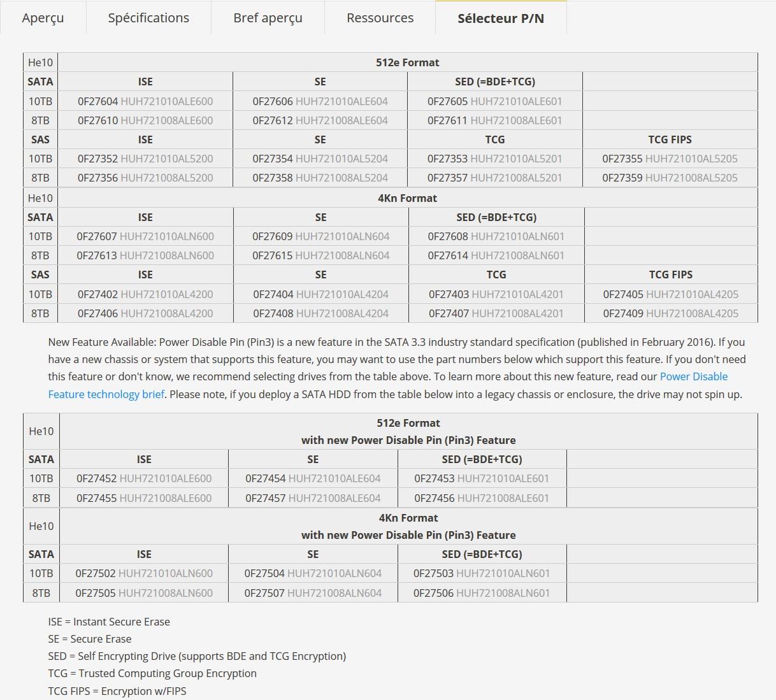Select the 0F27506 HUH721008ALN601 entry
The width and height of the screenshot is (776, 700).
point(482,593)
